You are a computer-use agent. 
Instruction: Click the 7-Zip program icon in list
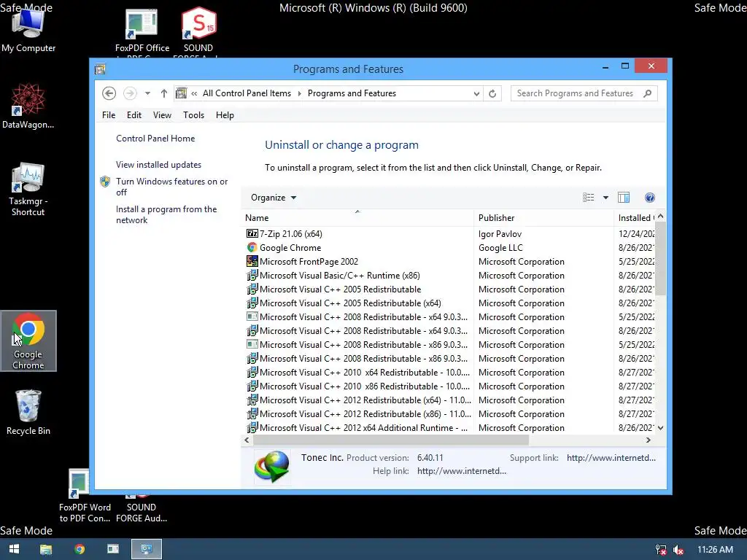252,234
